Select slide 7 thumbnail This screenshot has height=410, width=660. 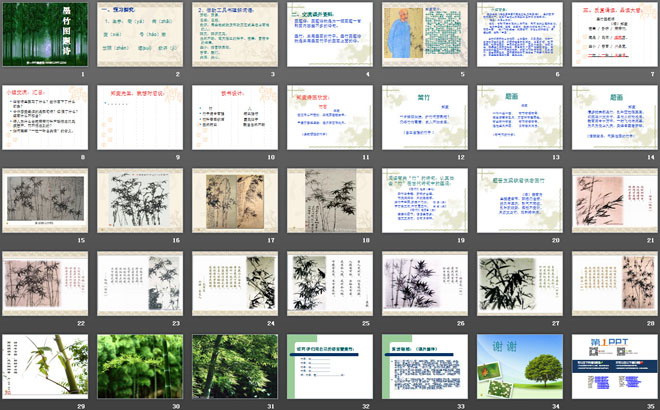(x=615, y=34)
